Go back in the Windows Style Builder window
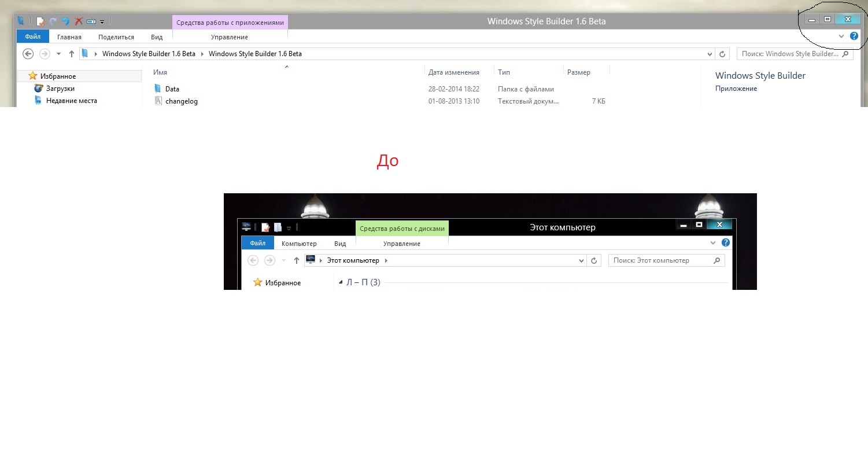868x460 pixels. [28, 54]
